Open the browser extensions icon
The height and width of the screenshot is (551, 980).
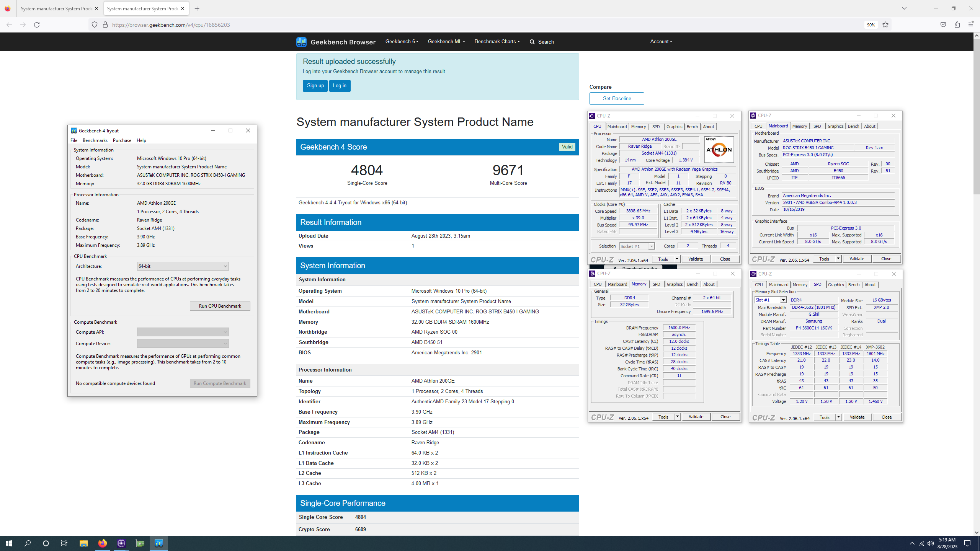coord(957,25)
